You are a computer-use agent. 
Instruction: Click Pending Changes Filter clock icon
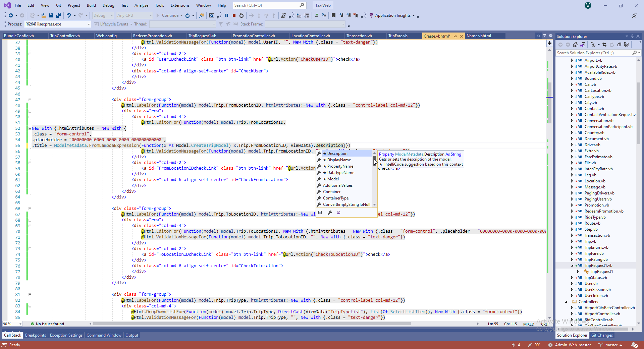click(x=593, y=45)
